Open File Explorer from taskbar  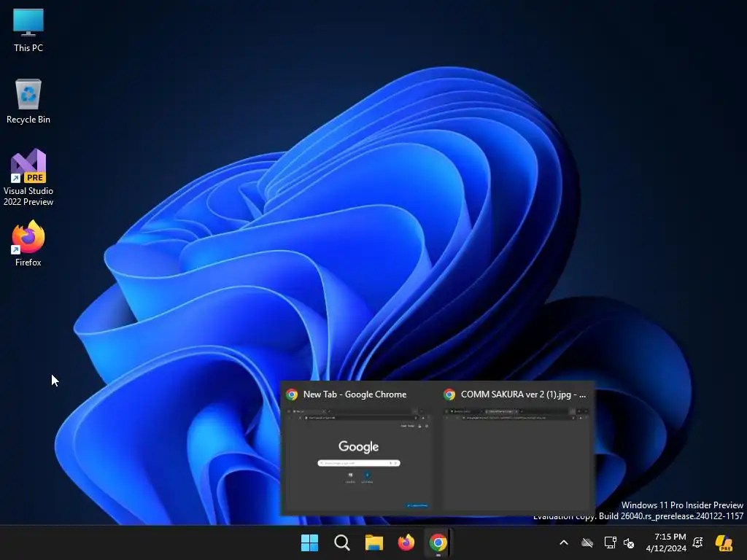coord(374,542)
